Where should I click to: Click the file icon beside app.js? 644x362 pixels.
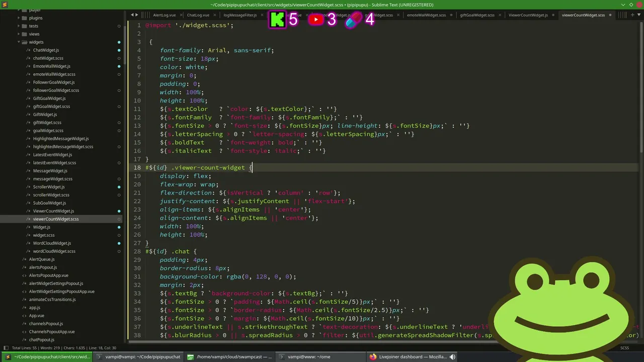coord(24,308)
